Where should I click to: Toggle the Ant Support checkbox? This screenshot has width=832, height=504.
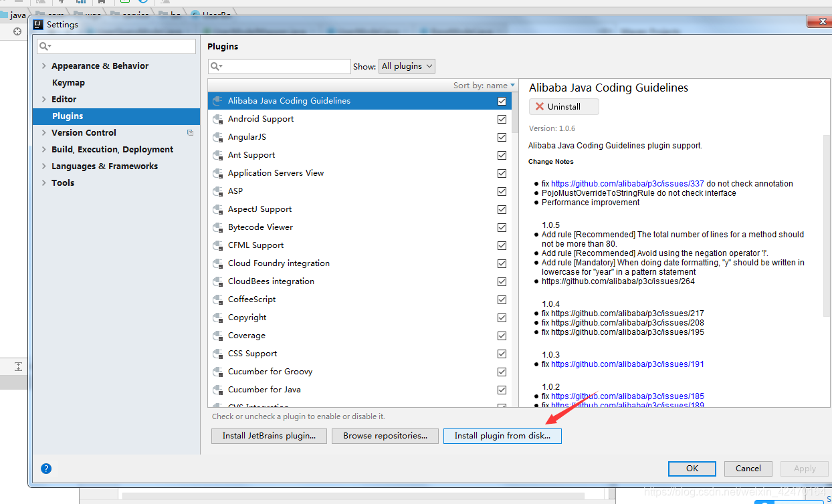pos(502,155)
